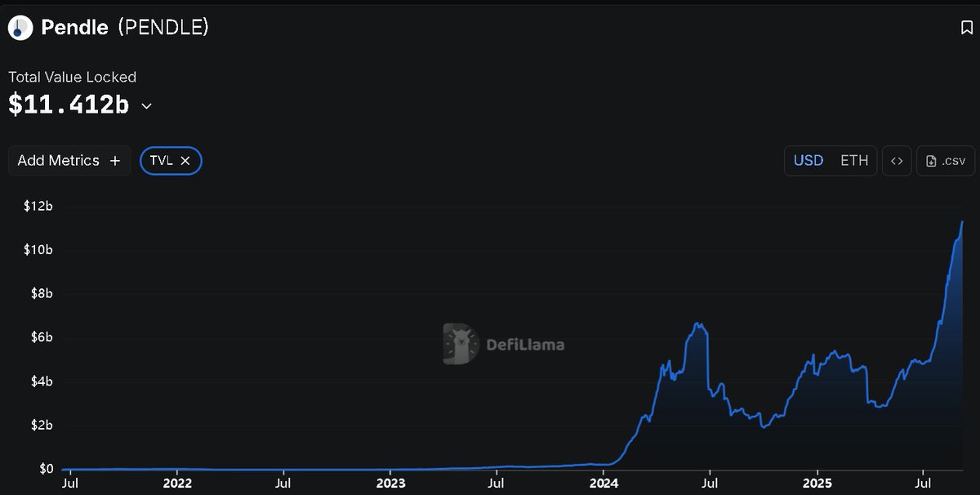Click the 2025 x-axis label
Image resolution: width=980 pixels, height=495 pixels.
(x=817, y=483)
